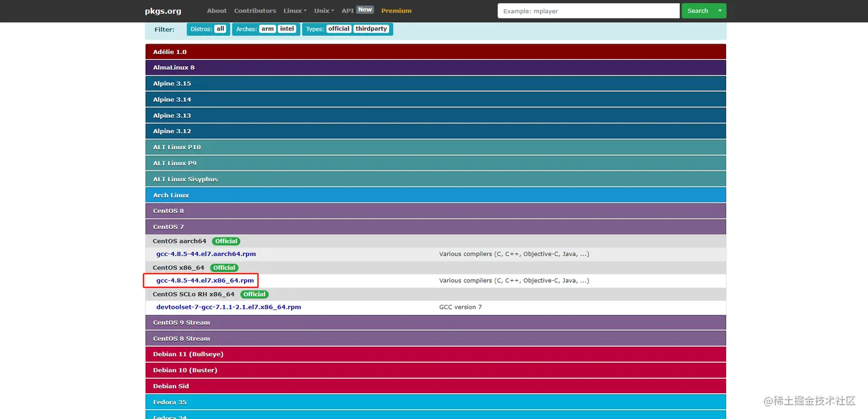Click Official badge next to CentOS aarch64

[226, 241]
